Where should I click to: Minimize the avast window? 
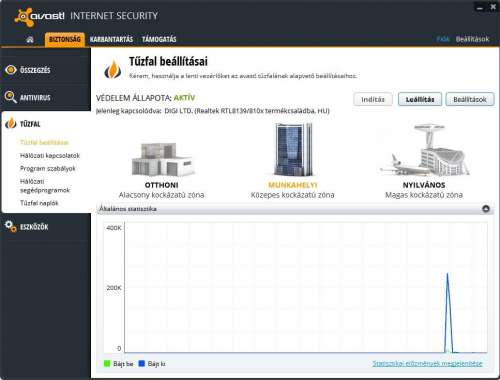point(480,8)
